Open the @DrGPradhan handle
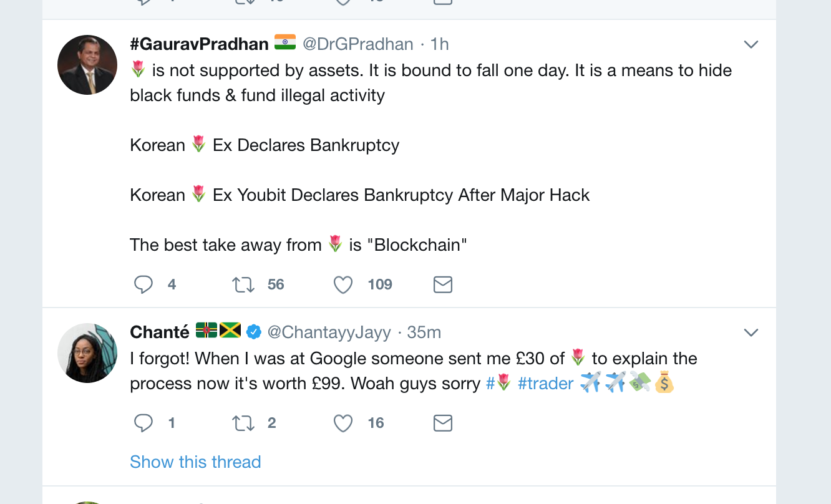The image size is (831, 504). (358, 44)
